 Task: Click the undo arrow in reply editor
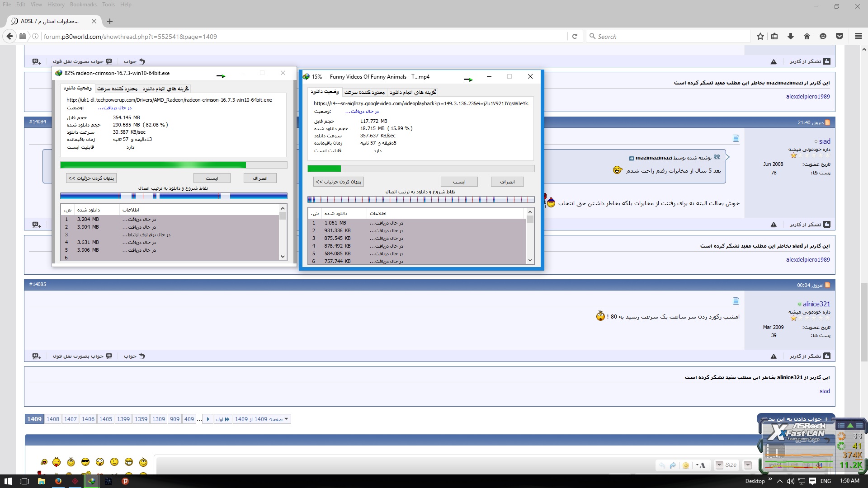662,465
